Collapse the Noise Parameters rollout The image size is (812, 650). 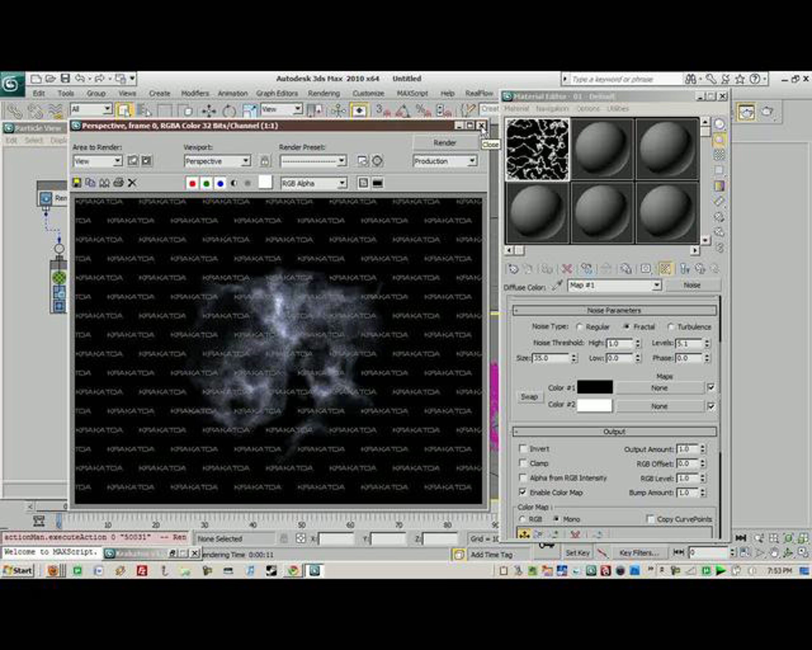614,310
